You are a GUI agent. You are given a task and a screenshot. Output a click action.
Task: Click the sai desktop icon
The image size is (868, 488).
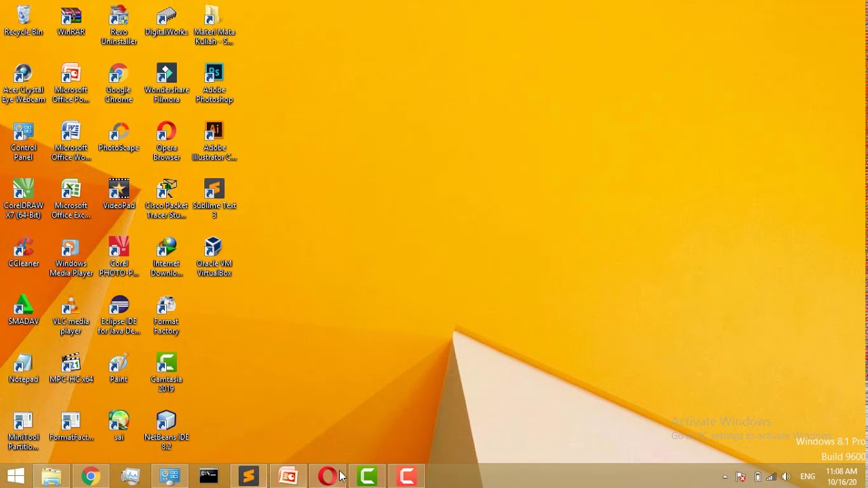tap(119, 426)
